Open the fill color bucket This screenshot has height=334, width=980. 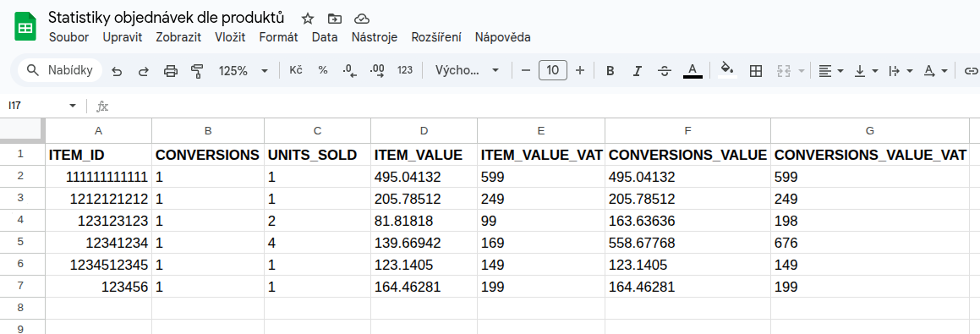click(726, 69)
